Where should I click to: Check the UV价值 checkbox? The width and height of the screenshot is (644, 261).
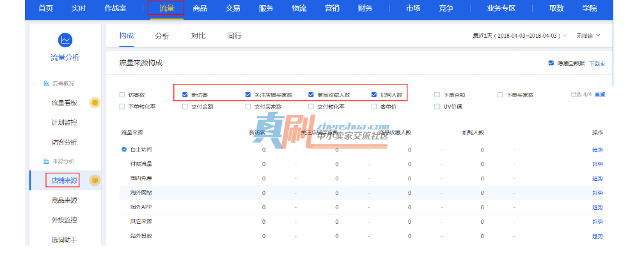(437, 106)
